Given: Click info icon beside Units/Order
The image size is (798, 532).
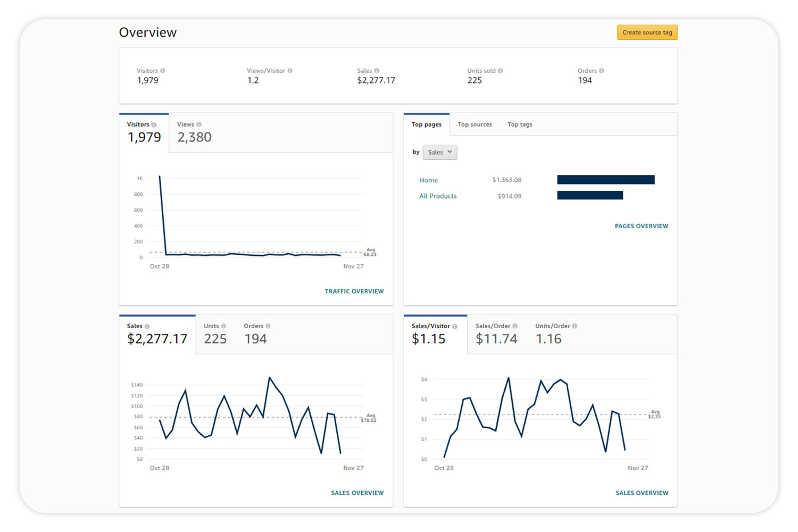Looking at the screenshot, I should pos(575,326).
